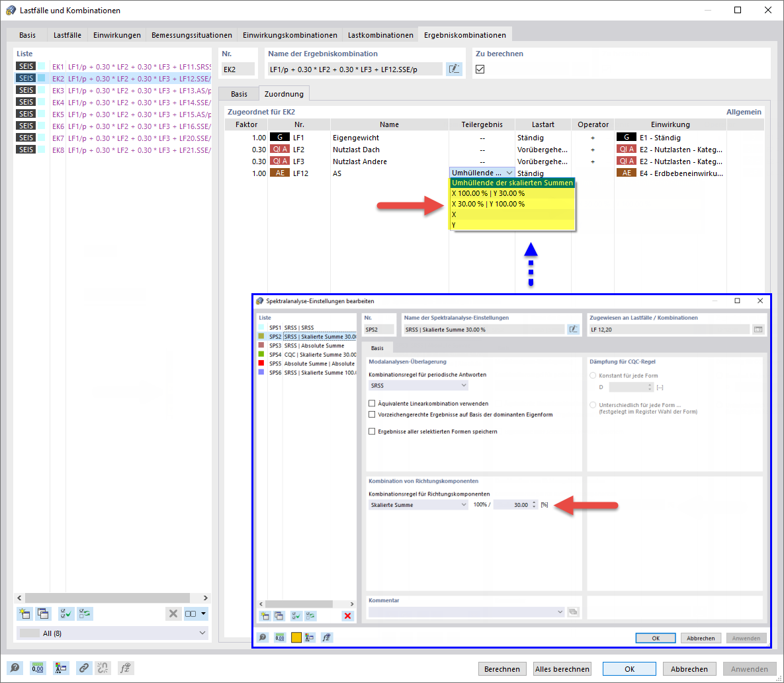The image size is (784, 683).
Task: Click the invert selection icon under the SPS list
Action: point(310,616)
